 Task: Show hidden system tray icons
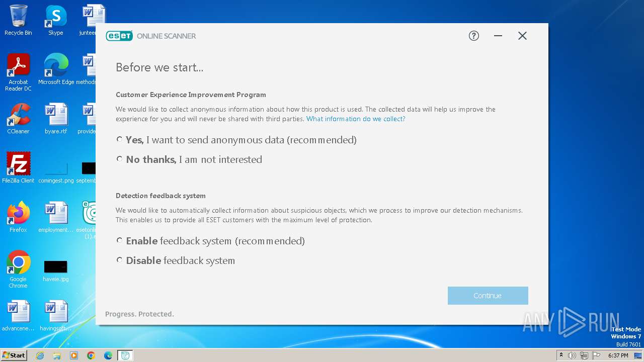click(x=561, y=355)
